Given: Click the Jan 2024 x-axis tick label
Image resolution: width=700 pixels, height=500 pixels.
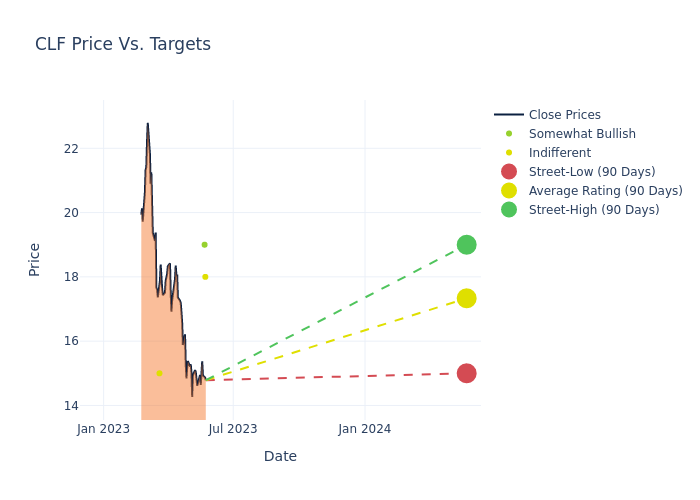Looking at the screenshot, I should point(364,429).
